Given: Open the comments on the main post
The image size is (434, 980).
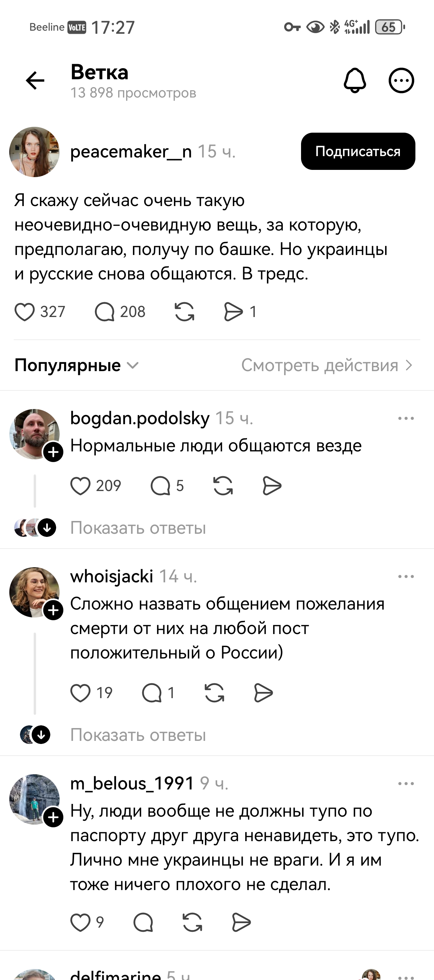Looking at the screenshot, I should 108,312.
